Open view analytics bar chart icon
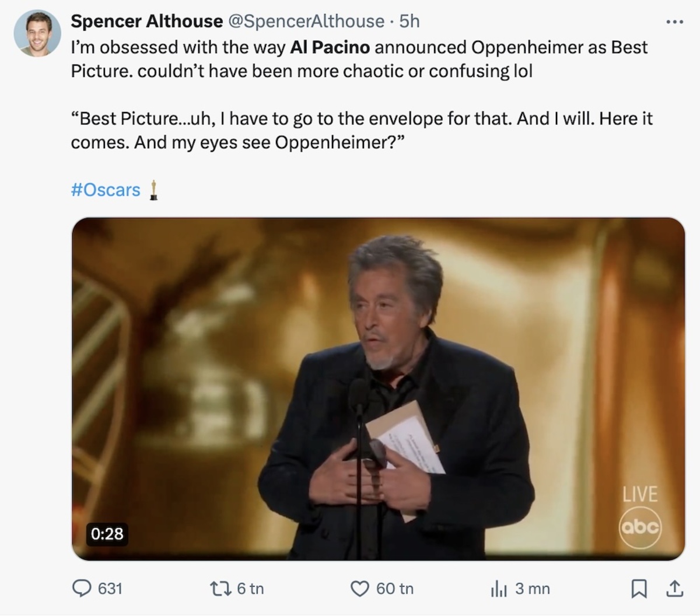This screenshot has width=700, height=616. (499, 589)
